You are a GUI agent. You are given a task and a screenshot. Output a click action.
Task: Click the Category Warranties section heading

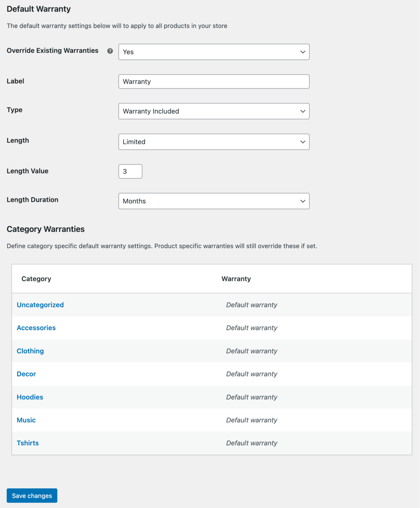46,229
